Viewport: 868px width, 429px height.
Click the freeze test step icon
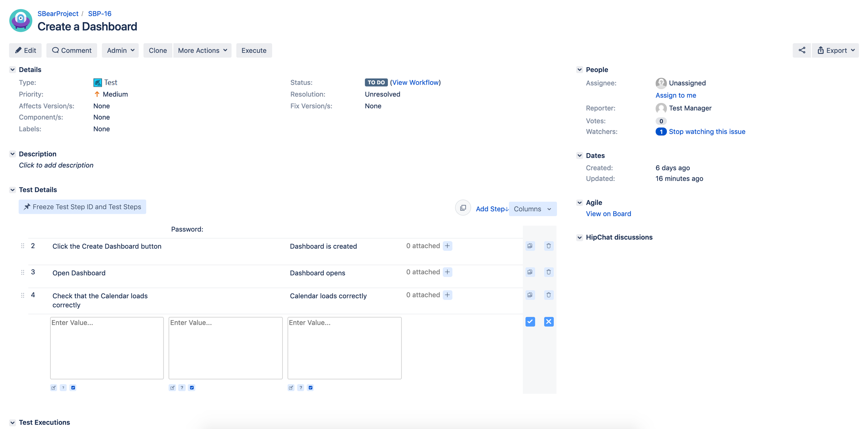pos(26,206)
